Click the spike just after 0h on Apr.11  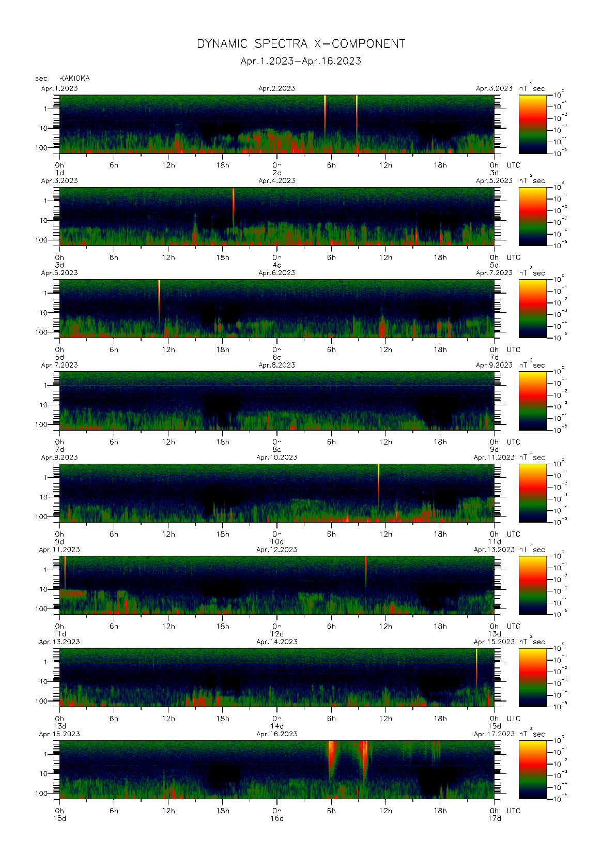click(65, 572)
